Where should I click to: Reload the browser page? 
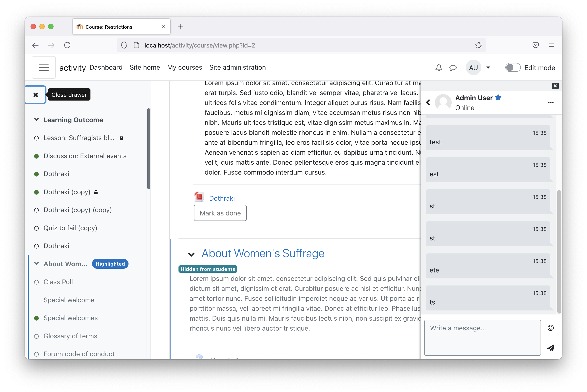point(67,45)
